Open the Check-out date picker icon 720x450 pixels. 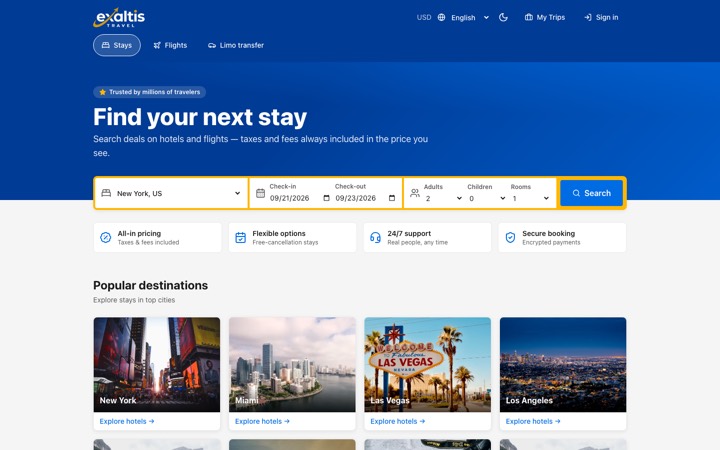pos(392,198)
